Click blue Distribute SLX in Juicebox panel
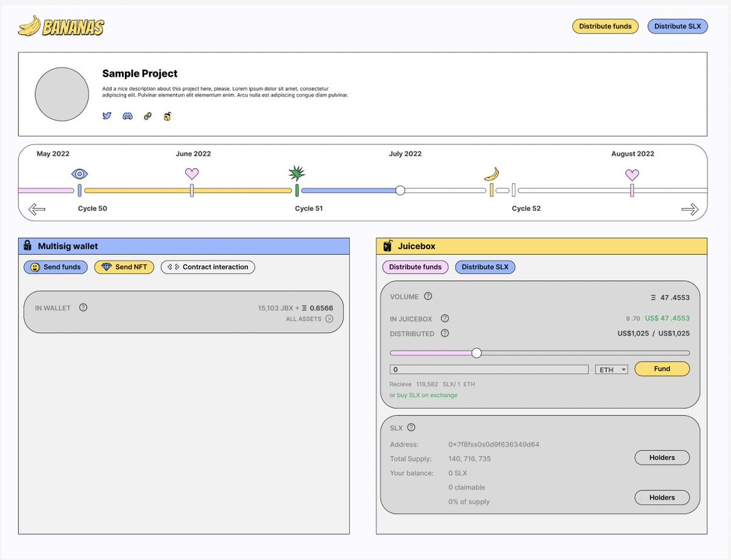Viewport: 731px width, 560px height. pos(485,267)
